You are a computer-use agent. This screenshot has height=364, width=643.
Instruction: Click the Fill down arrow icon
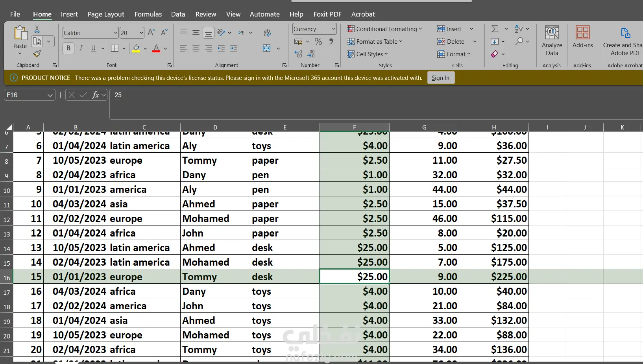[495, 41]
